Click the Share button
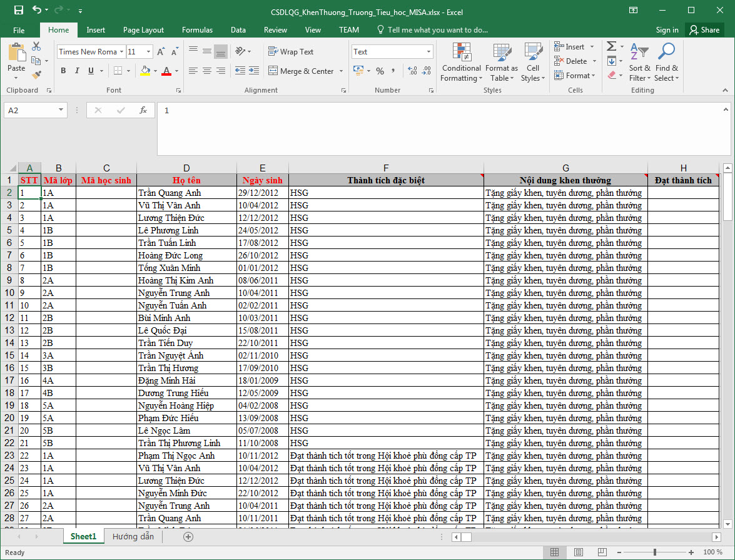This screenshot has height=560, width=735. (704, 29)
